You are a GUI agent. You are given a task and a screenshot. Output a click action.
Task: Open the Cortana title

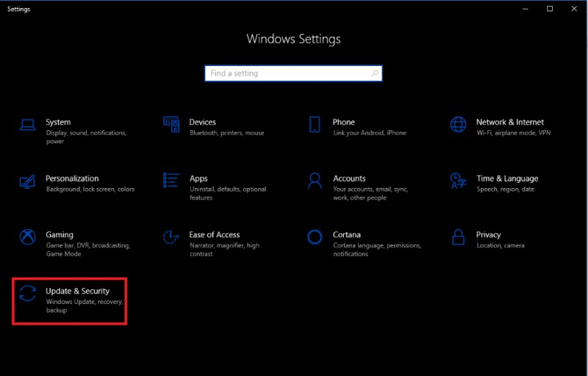coord(347,234)
